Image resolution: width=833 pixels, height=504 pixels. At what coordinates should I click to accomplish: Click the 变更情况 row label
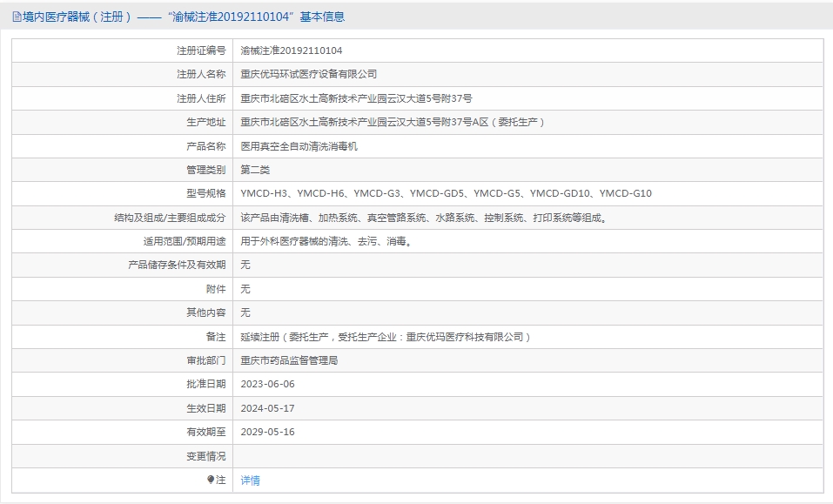(205, 455)
